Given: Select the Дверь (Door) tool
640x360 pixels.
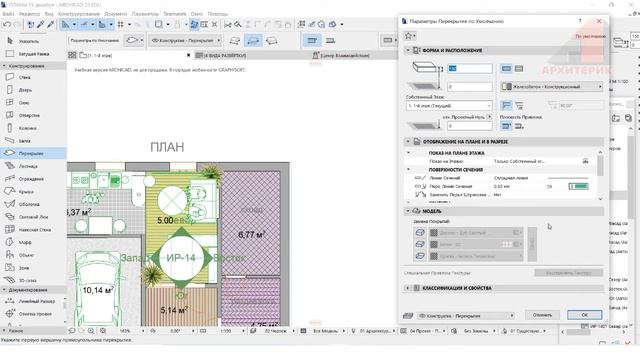Looking at the screenshot, I should (x=33, y=90).
